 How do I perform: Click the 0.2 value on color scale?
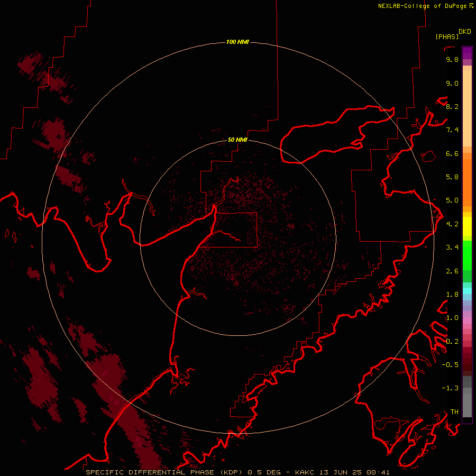(452, 342)
